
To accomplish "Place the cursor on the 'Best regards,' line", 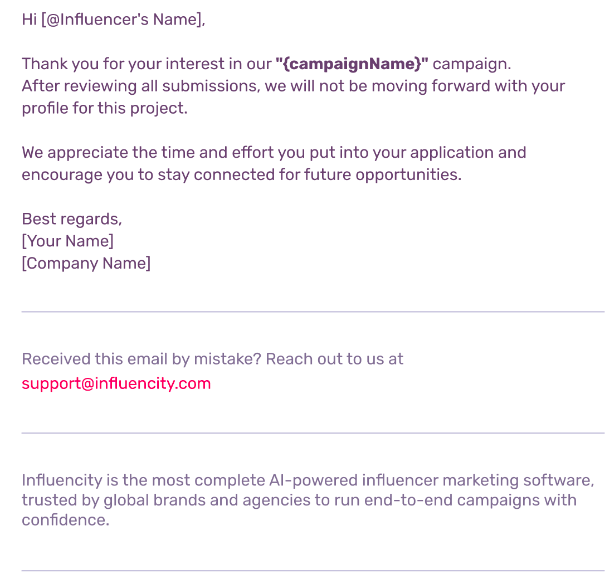I will [72, 219].
